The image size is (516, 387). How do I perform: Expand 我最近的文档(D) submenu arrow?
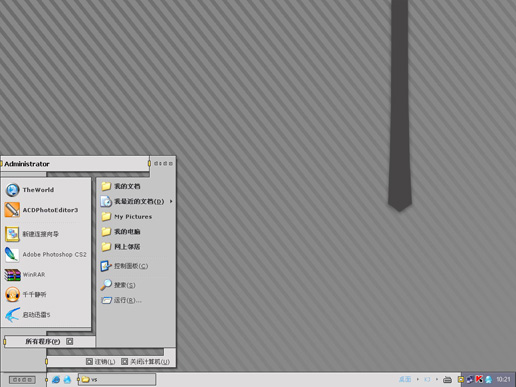171,201
